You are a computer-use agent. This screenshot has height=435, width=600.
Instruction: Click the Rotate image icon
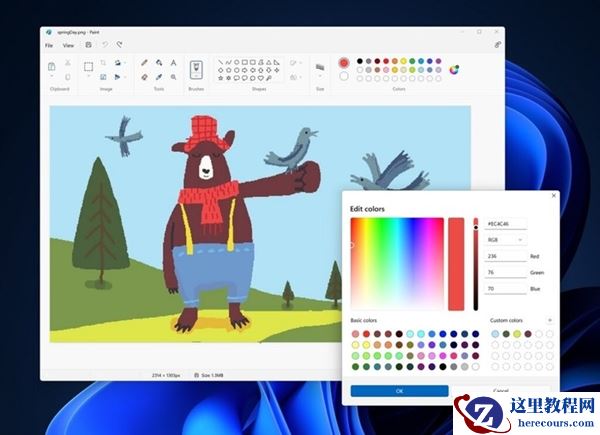click(x=117, y=62)
